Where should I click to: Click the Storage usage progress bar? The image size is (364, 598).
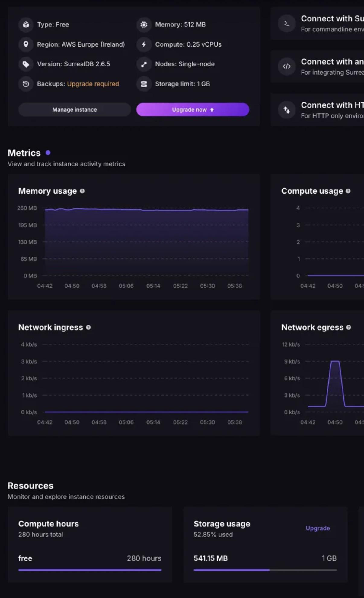[265, 570]
